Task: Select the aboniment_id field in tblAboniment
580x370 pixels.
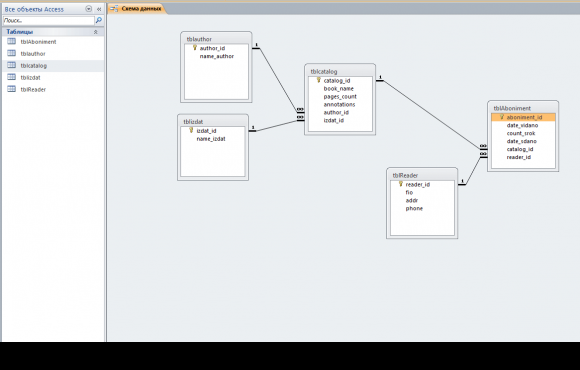Action: tap(523, 117)
